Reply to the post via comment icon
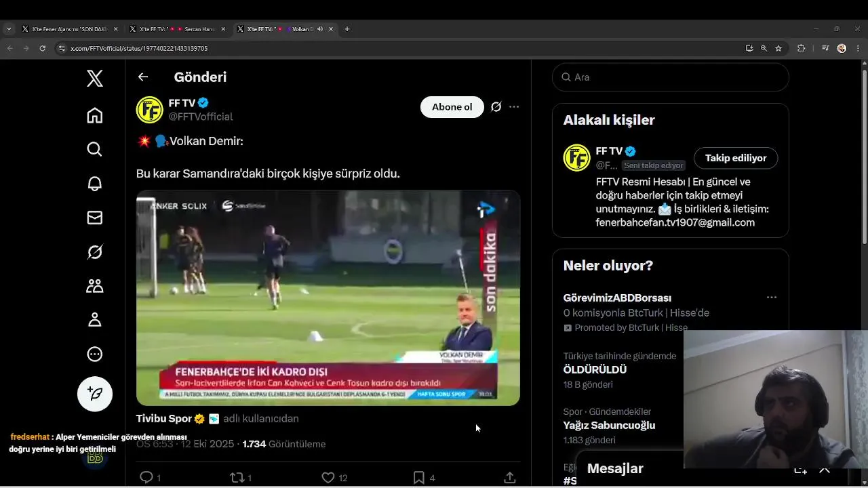Viewport: 868px width, 488px height. click(x=146, y=478)
